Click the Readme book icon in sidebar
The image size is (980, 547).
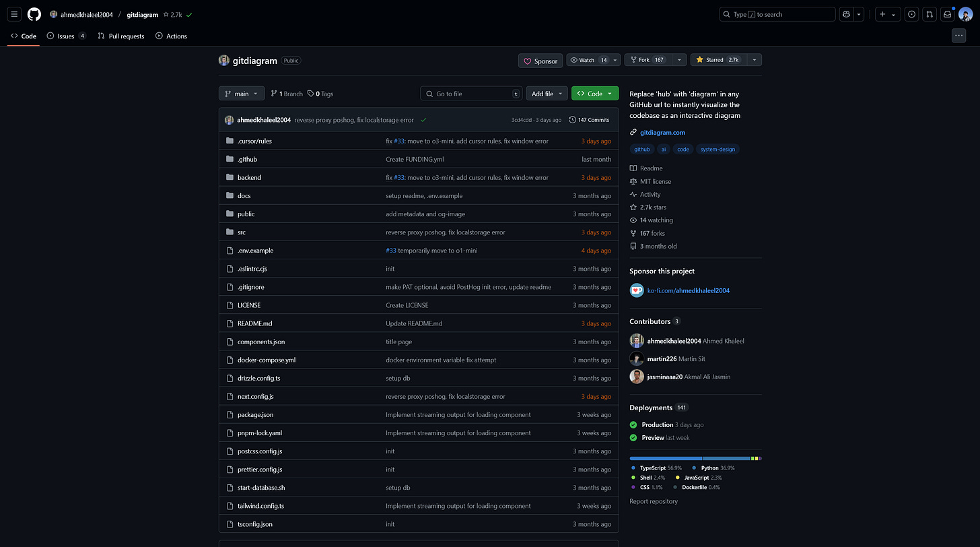[633, 168]
